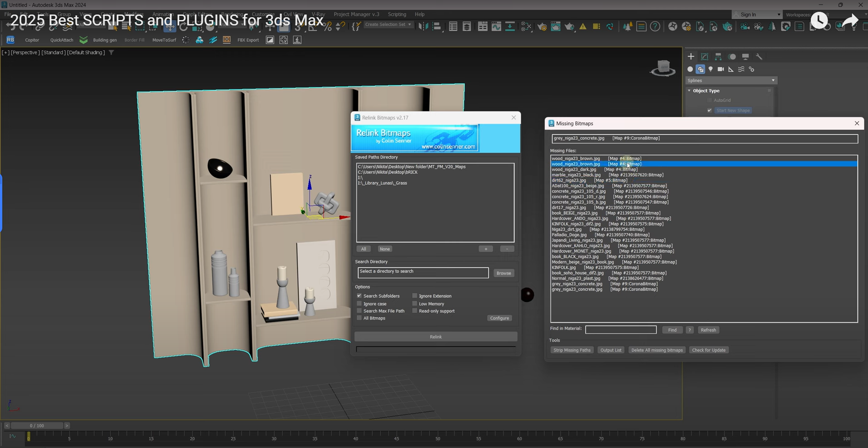This screenshot has height=448, width=868.
Task: Open the Sign In dropdown
Action: (757, 15)
